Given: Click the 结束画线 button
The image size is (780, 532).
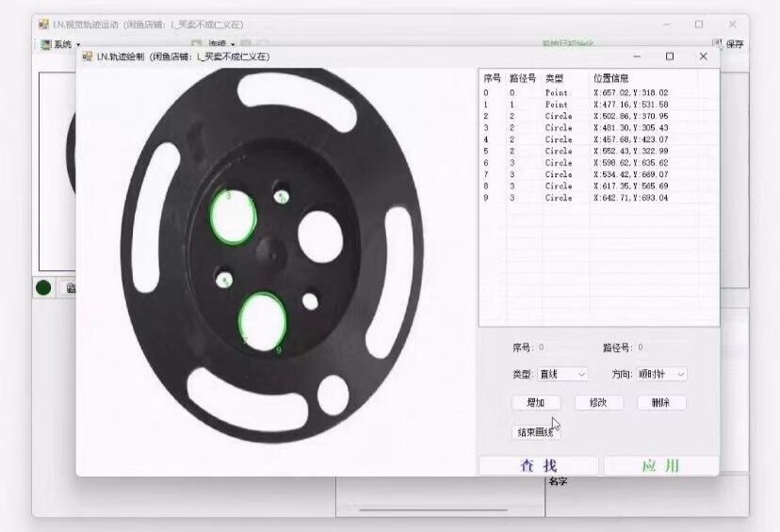Looking at the screenshot, I should (x=536, y=432).
